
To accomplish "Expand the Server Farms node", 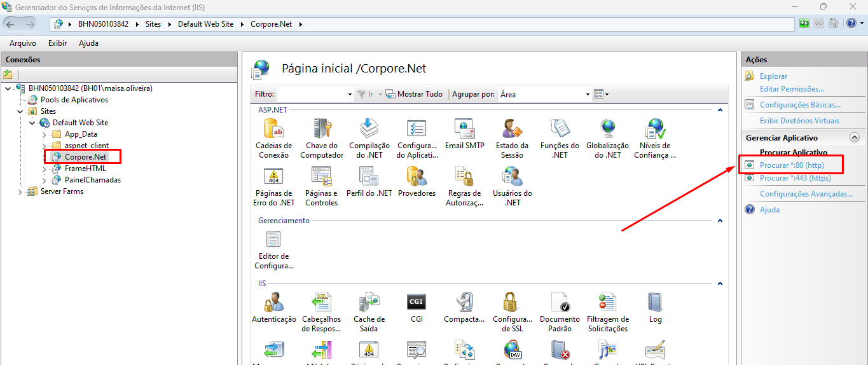I will 20,191.
